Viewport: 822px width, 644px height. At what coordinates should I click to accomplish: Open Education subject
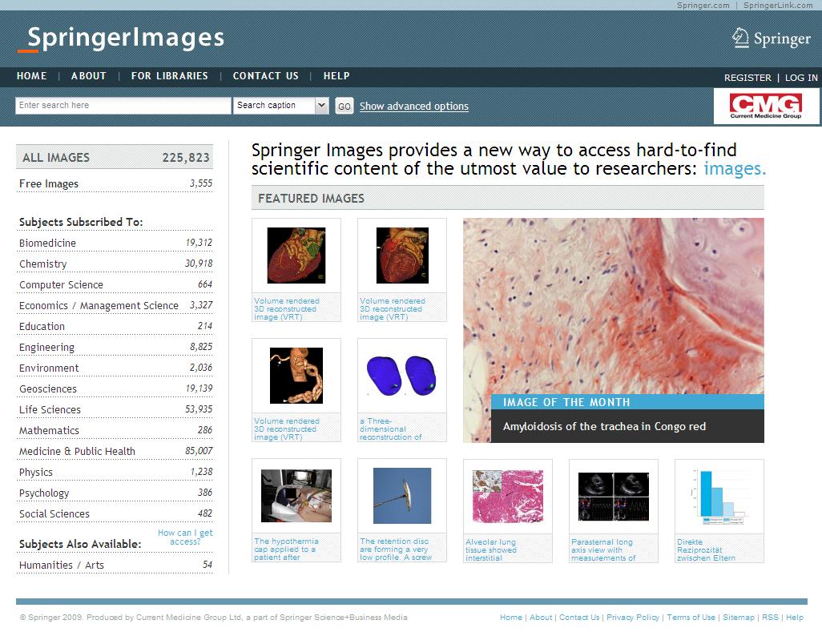(x=115, y=326)
